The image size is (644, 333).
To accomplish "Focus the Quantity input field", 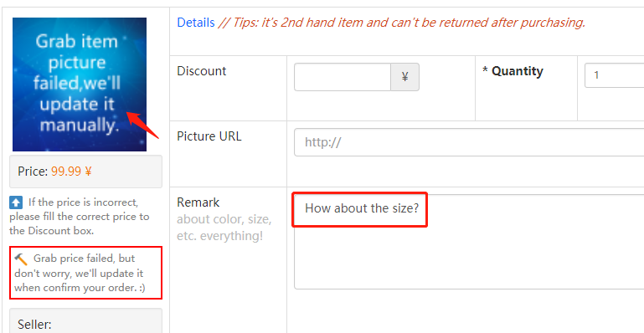I will 615,75.
